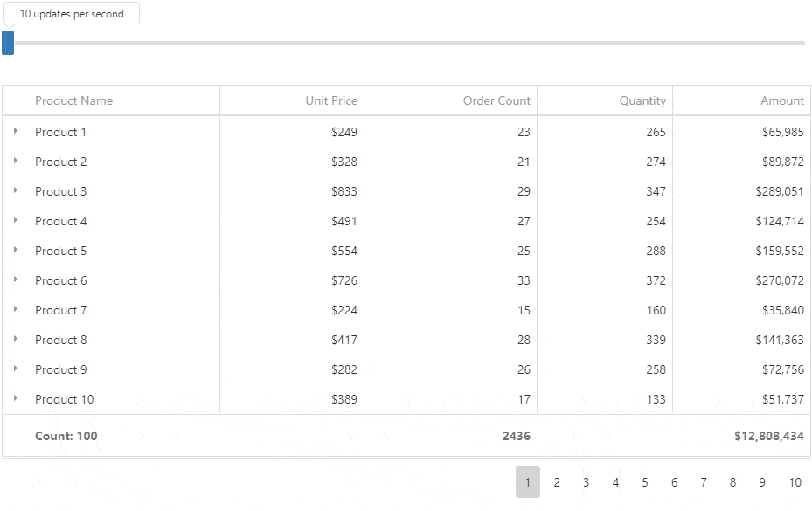Expand the Product 9 row
The height and width of the screenshot is (511, 812).
(16, 369)
